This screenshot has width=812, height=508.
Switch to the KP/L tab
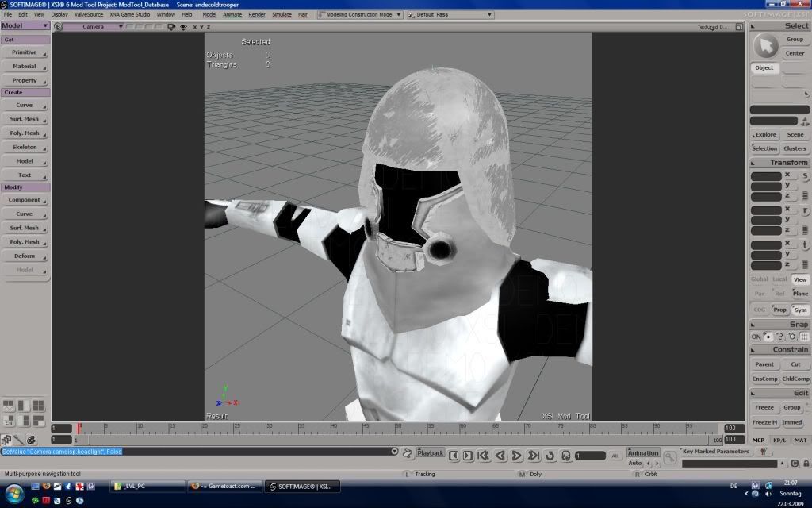point(779,440)
